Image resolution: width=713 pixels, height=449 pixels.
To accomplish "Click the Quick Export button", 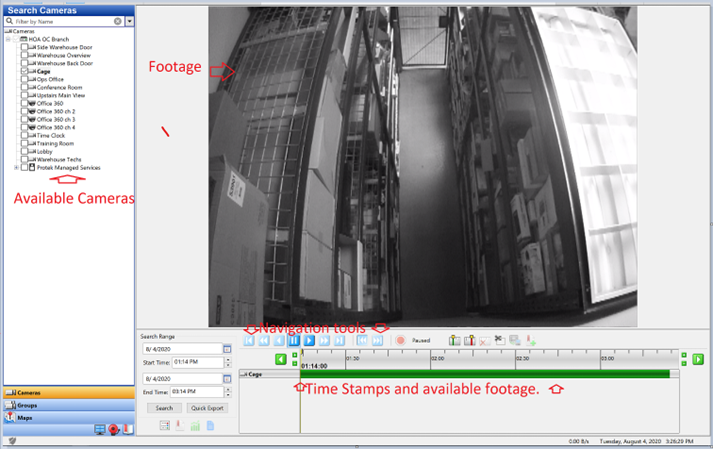I will pyautogui.click(x=208, y=408).
